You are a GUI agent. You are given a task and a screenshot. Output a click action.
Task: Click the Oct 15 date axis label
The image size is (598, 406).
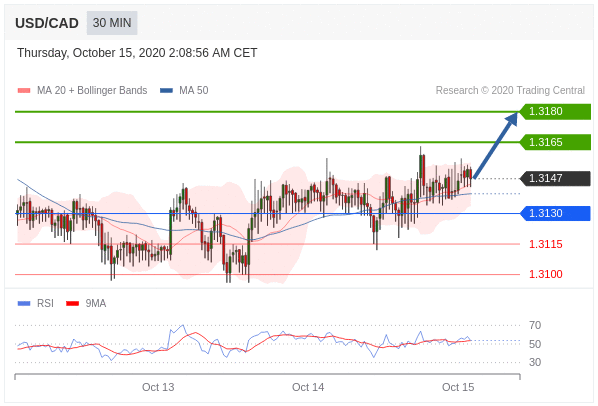[x=458, y=387]
